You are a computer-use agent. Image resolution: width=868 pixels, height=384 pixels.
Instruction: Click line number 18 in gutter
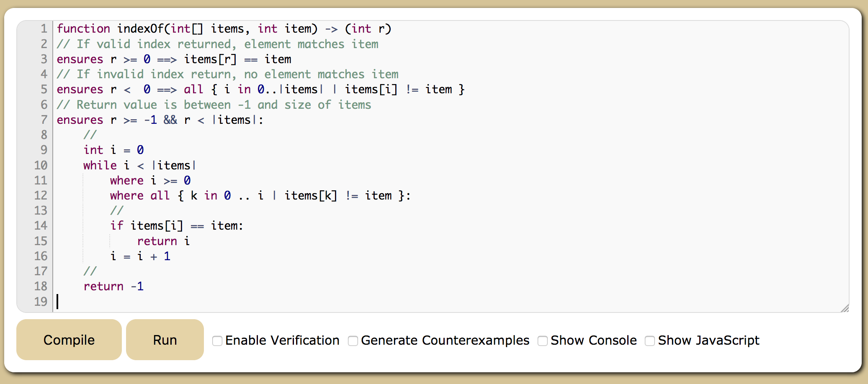[x=41, y=286]
